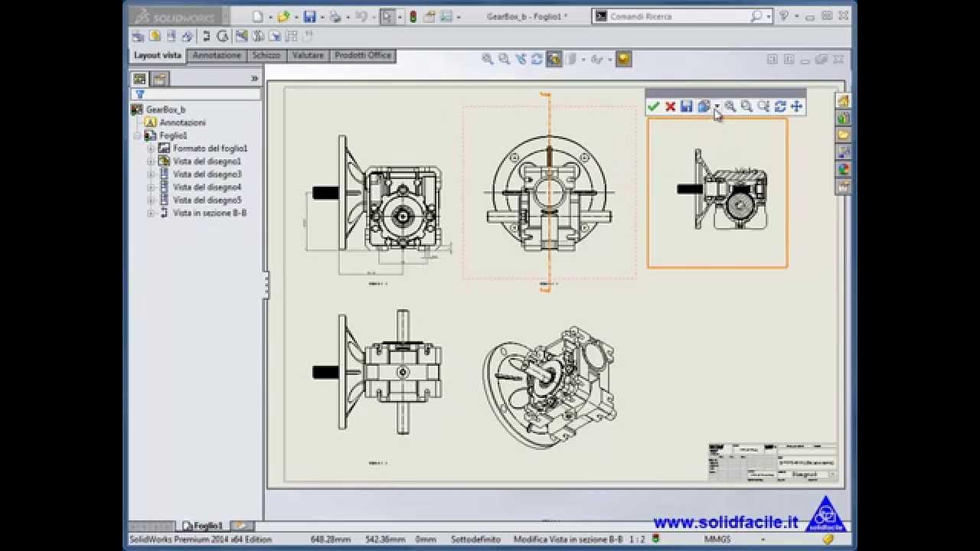Image resolution: width=980 pixels, height=551 pixels.
Task: Open view orientation dropdown arrow in popup
Action: 717,106
